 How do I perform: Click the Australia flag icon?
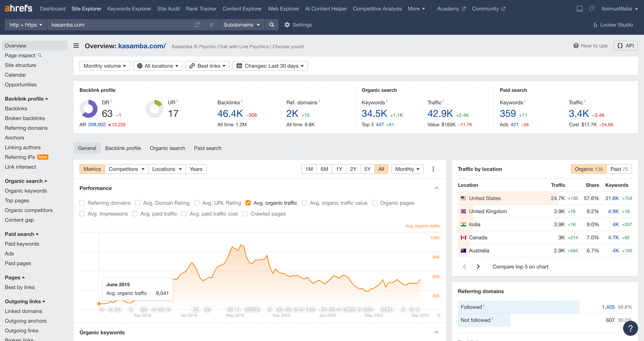[x=464, y=251]
